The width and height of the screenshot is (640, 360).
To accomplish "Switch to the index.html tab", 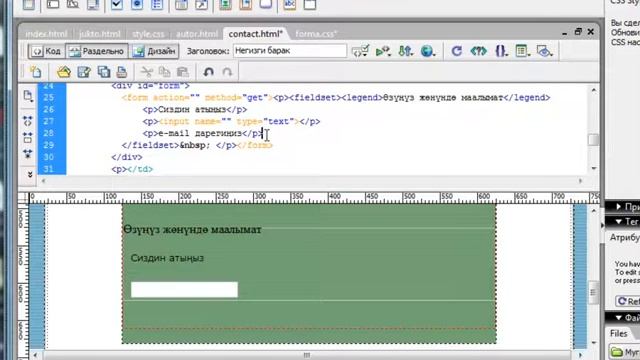I will coord(46,34).
